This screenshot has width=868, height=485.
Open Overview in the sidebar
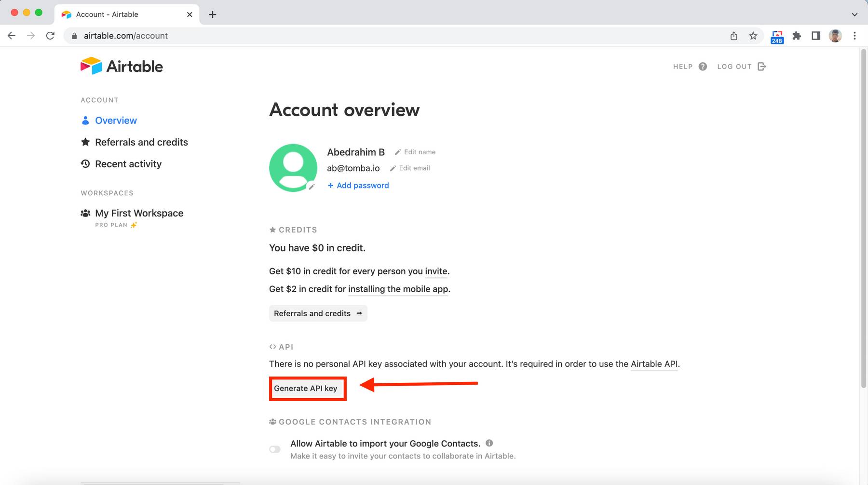[x=116, y=121]
